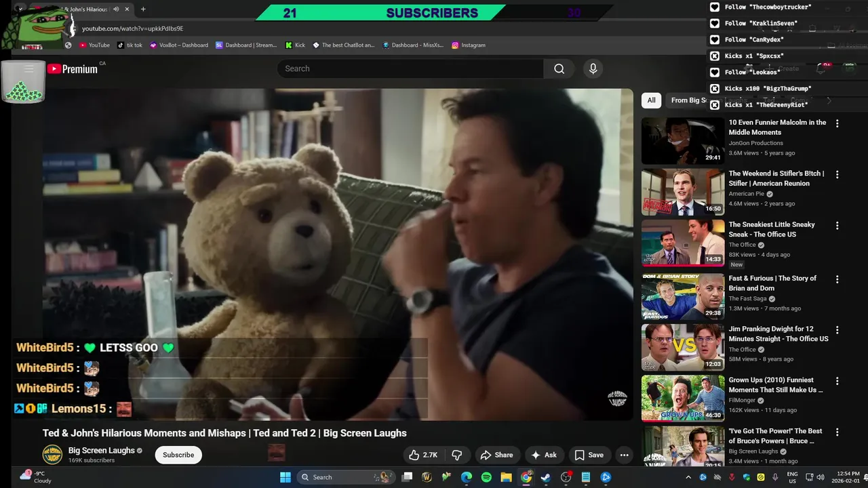The width and height of the screenshot is (868, 488).
Task: Select the All filter chip
Action: [x=651, y=100]
